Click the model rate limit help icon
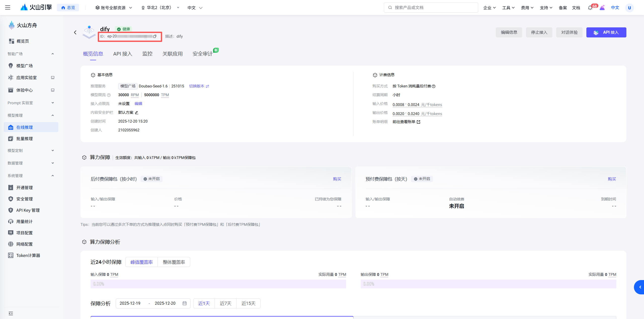 tap(109, 95)
